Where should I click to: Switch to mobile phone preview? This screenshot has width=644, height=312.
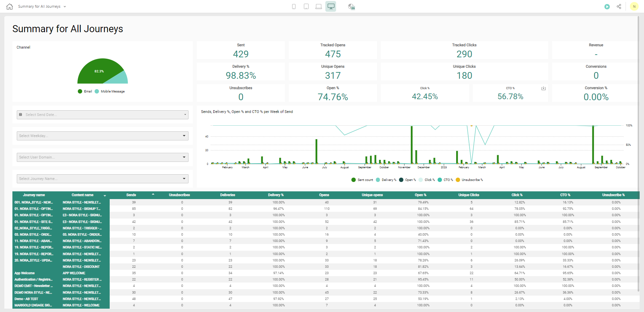pos(294,7)
